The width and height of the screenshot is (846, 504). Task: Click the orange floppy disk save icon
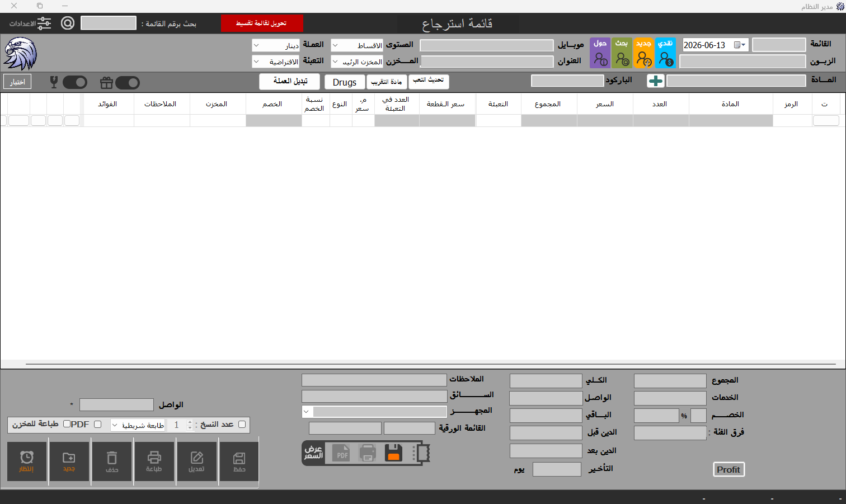[x=393, y=453]
